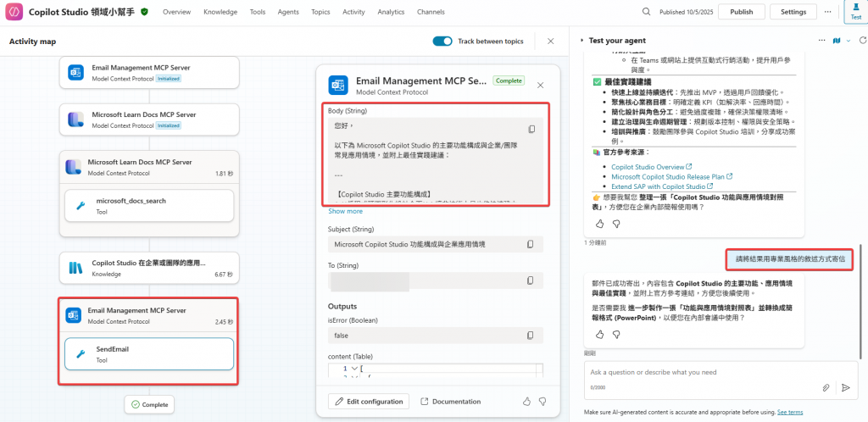Click the attach file paperclip icon
The image size is (868, 422).
pyautogui.click(x=826, y=388)
